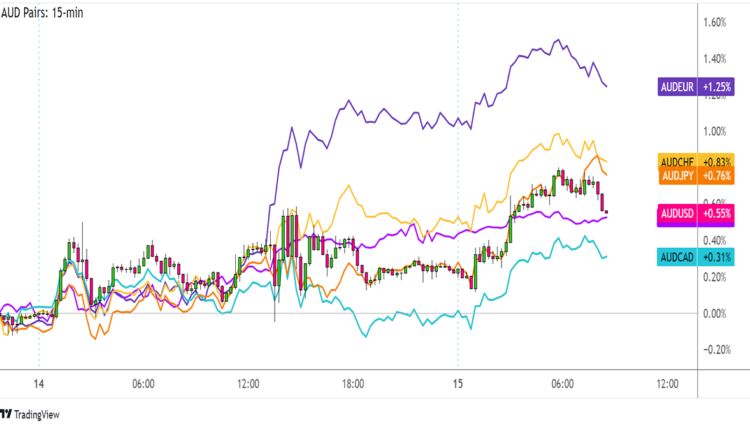
Task: Select the 14 date marker on time axis
Action: click(x=40, y=383)
